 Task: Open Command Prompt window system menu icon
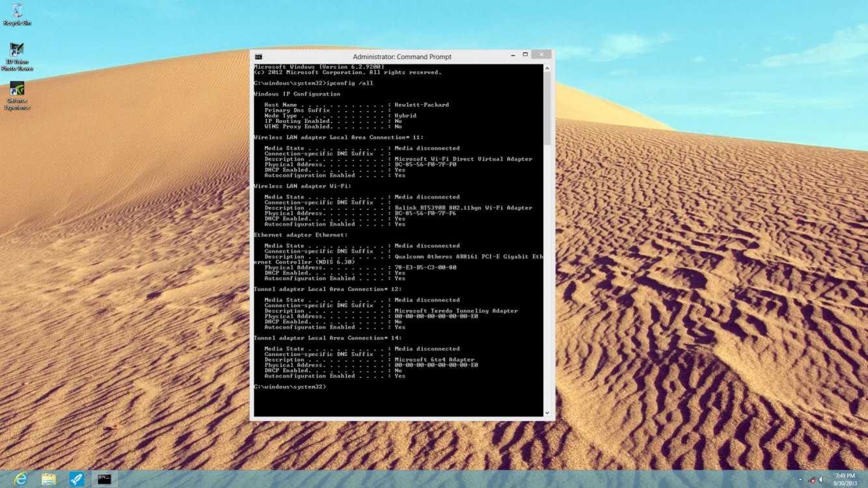tap(258, 57)
